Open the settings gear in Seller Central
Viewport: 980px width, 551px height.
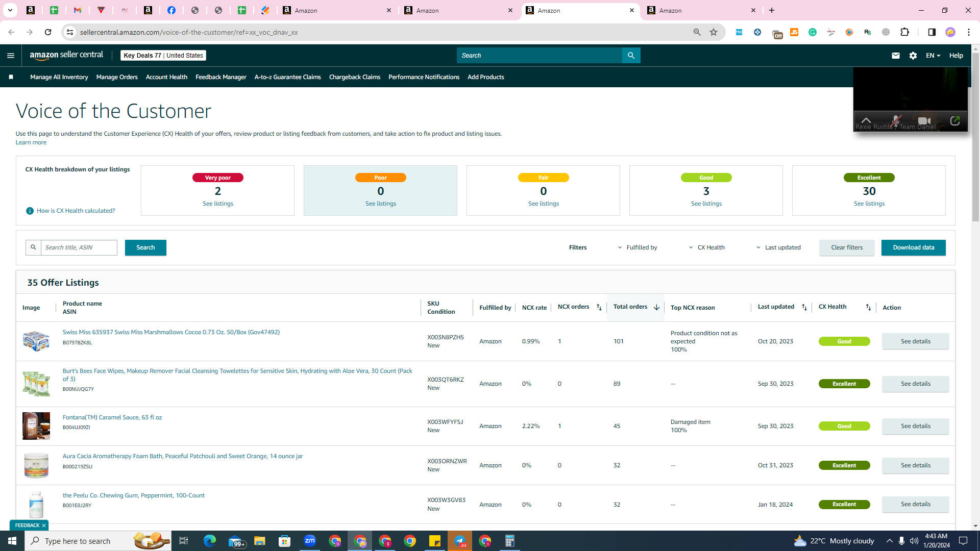click(x=913, y=56)
